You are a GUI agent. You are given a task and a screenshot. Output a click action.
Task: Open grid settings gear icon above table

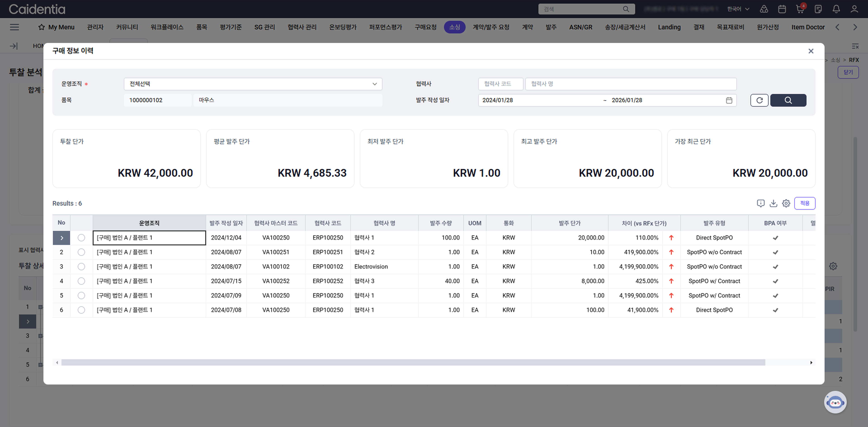coord(786,203)
